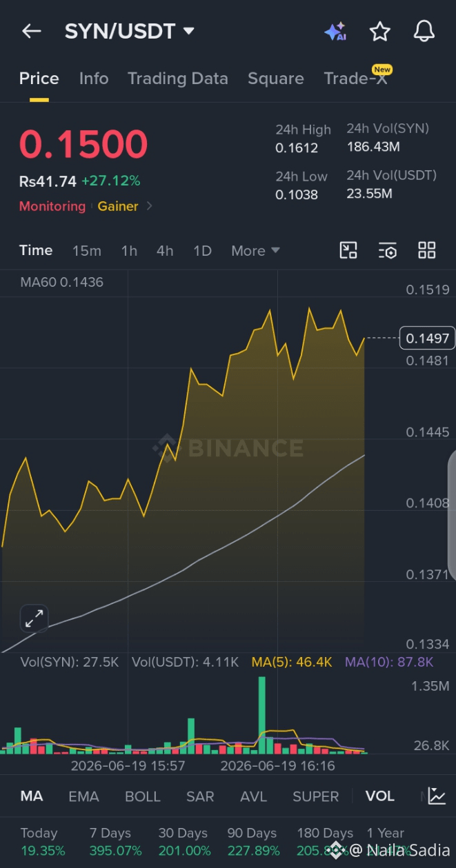Open the chart drawing tools icon
Image resolution: width=456 pixels, height=868 pixels.
tap(348, 250)
